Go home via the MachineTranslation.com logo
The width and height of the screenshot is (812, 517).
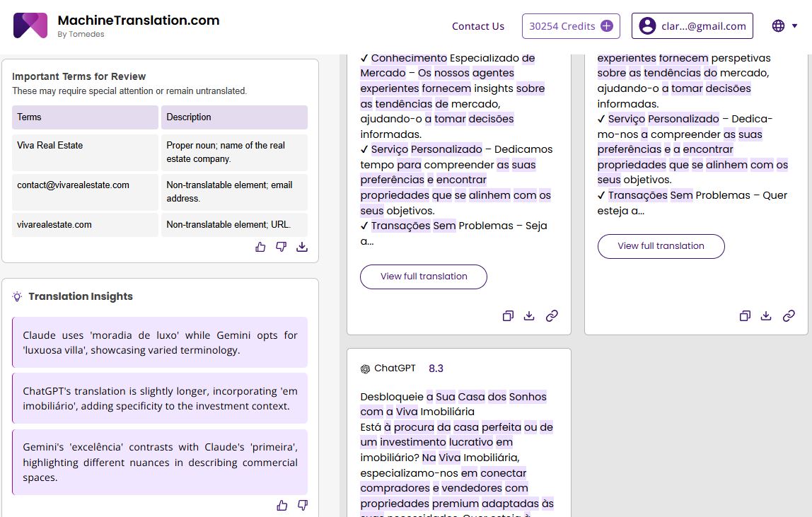117,25
